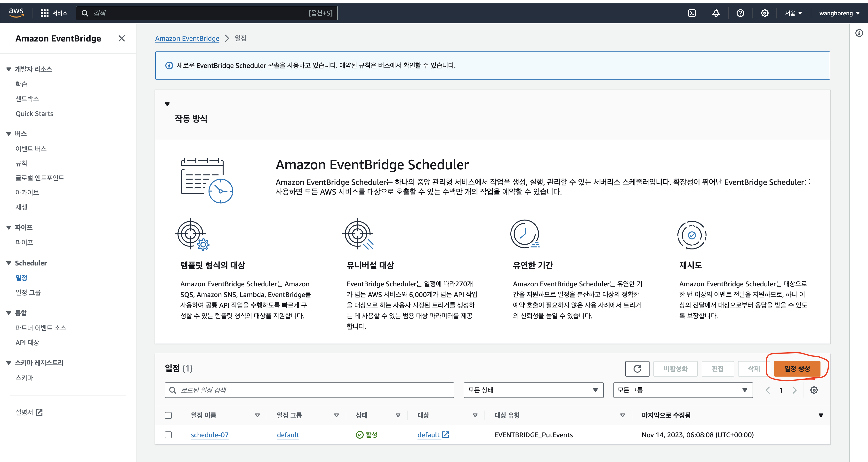Click the green 활성 status icon
868x462 pixels.
(360, 435)
